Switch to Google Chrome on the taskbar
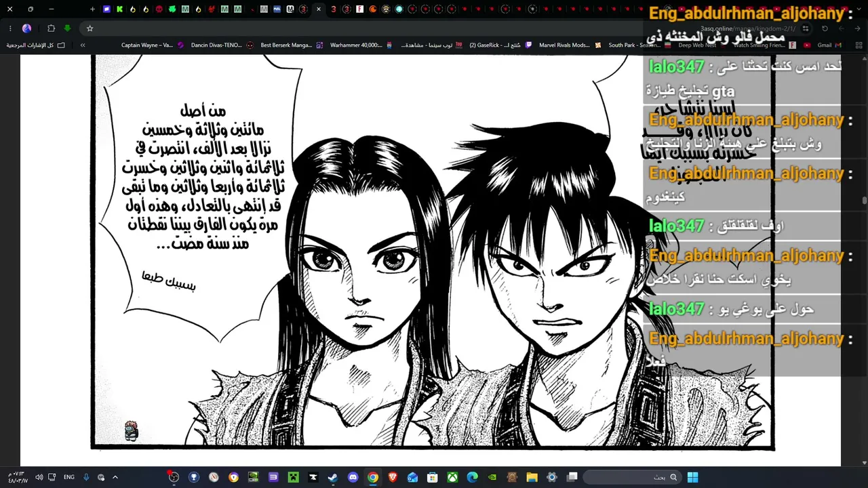The height and width of the screenshot is (488, 868). pyautogui.click(x=373, y=477)
